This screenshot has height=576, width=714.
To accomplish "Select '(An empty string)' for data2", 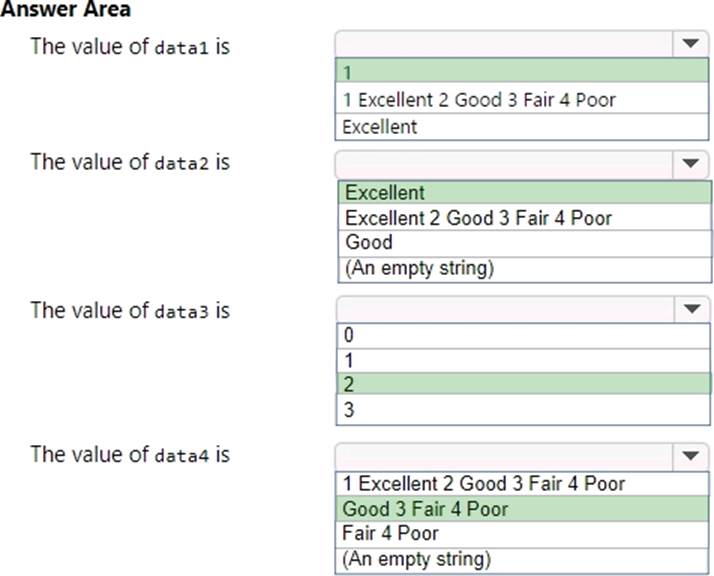I will click(x=524, y=268).
